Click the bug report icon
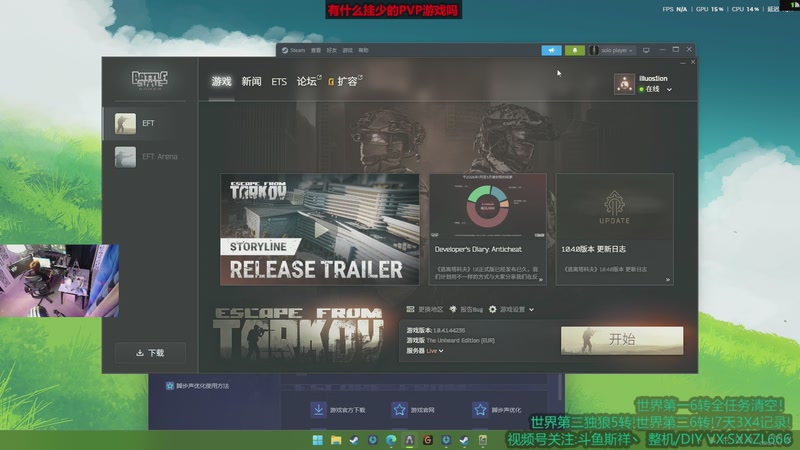The width and height of the screenshot is (800, 450). [453, 309]
